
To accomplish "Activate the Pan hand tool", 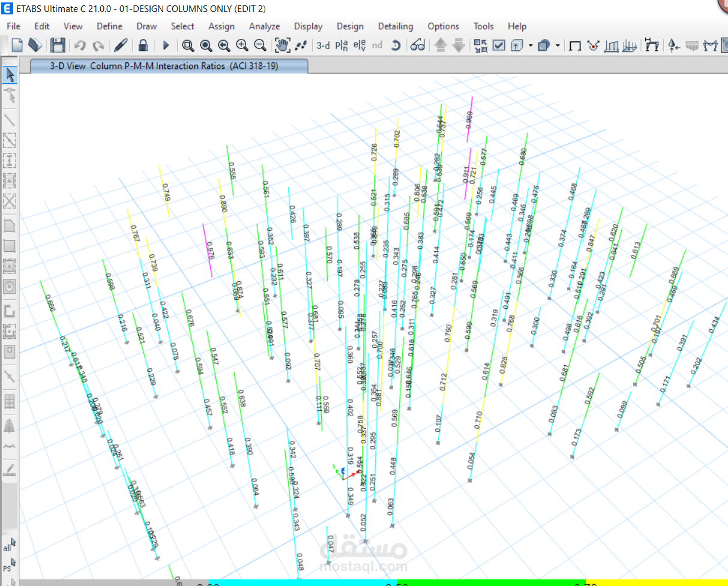I will click(282, 45).
